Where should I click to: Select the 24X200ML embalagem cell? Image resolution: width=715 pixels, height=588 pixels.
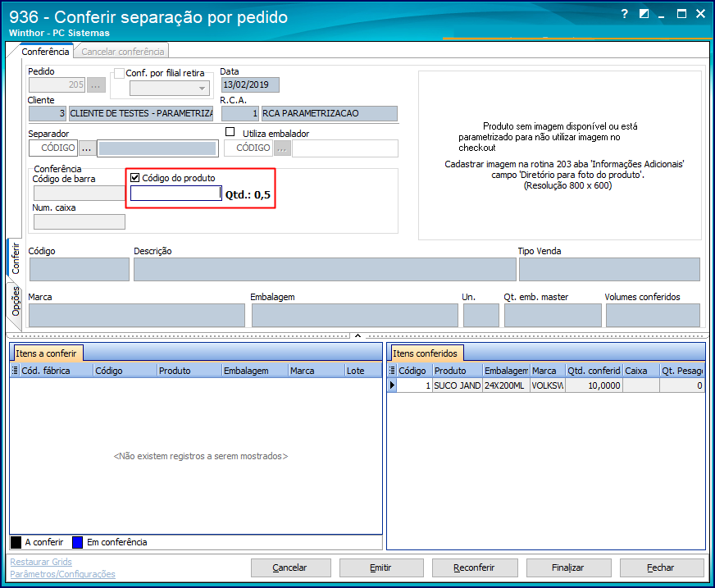click(x=507, y=385)
